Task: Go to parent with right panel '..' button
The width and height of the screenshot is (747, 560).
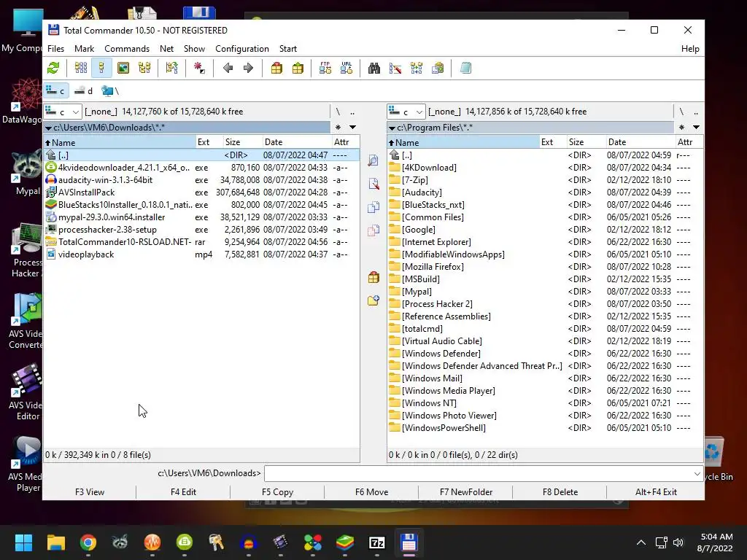Action: [696, 112]
